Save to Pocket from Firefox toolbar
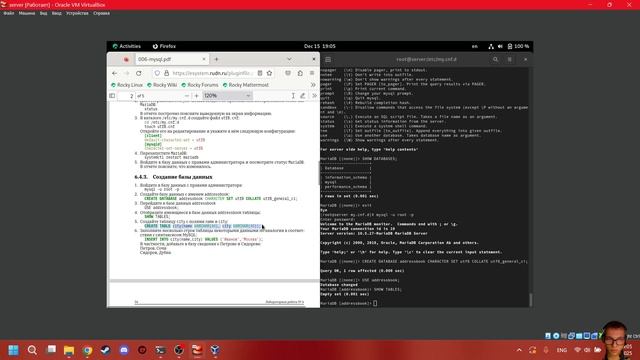640x360 pixels. (x=288, y=73)
